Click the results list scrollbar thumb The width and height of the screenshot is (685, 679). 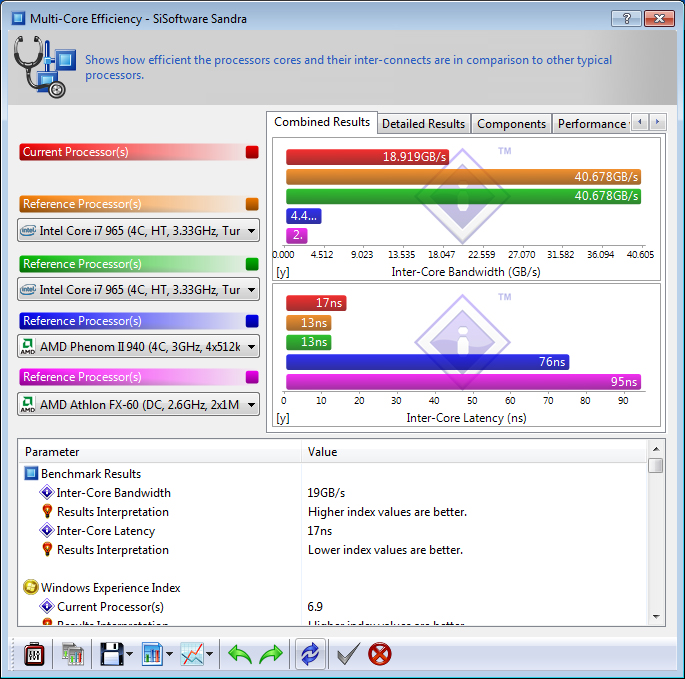click(x=656, y=465)
